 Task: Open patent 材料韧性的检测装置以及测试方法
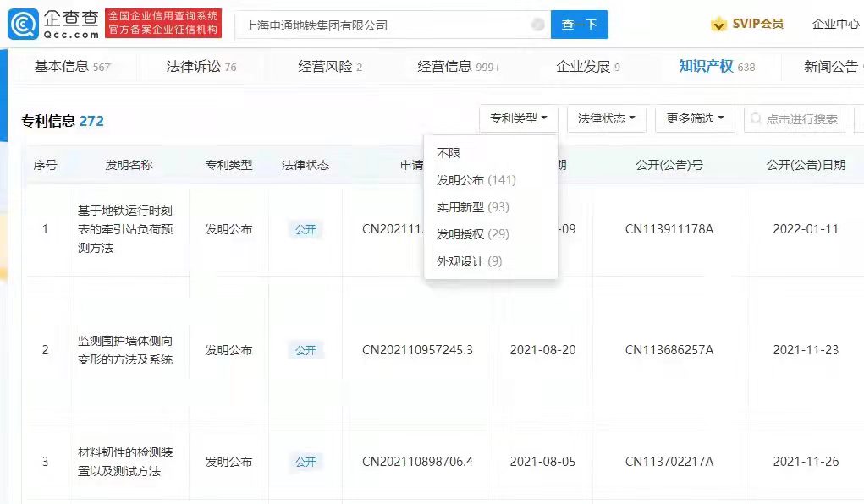(125, 462)
